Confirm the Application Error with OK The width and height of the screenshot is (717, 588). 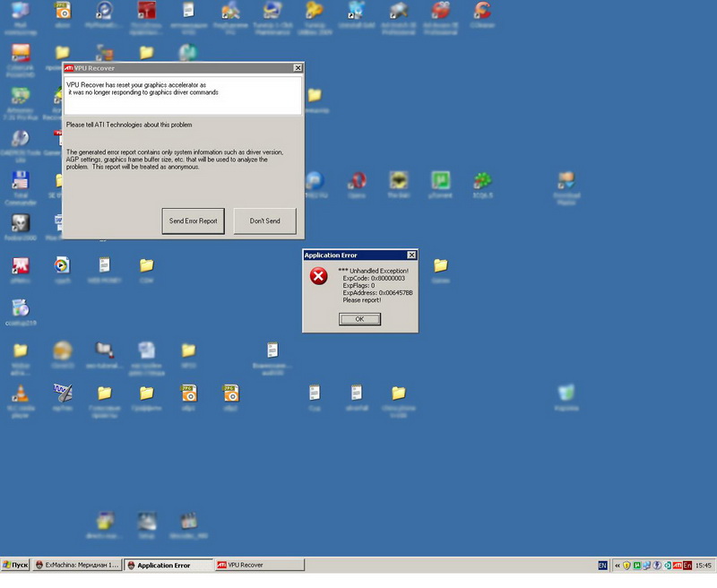[359, 319]
